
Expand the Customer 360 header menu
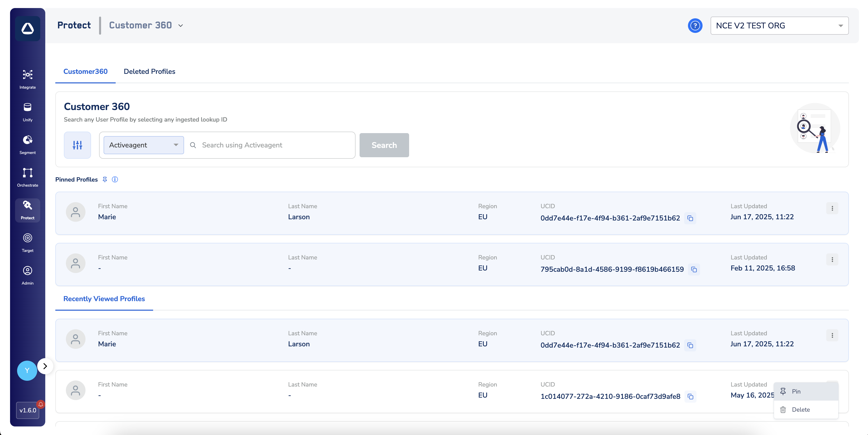tap(181, 26)
